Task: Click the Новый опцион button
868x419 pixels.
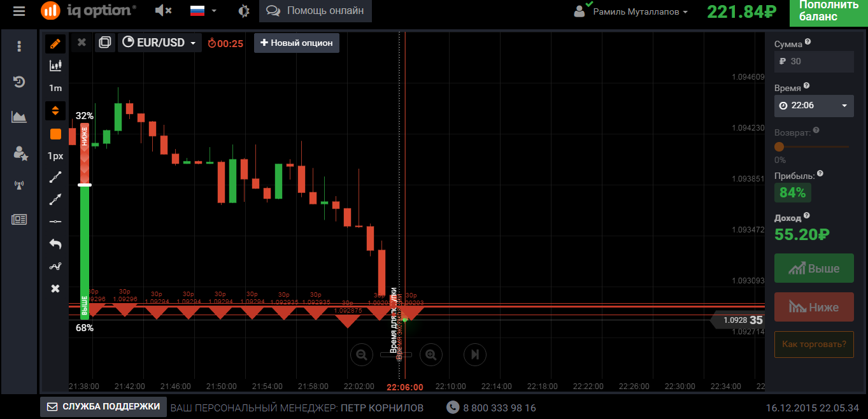Action: pyautogui.click(x=297, y=43)
